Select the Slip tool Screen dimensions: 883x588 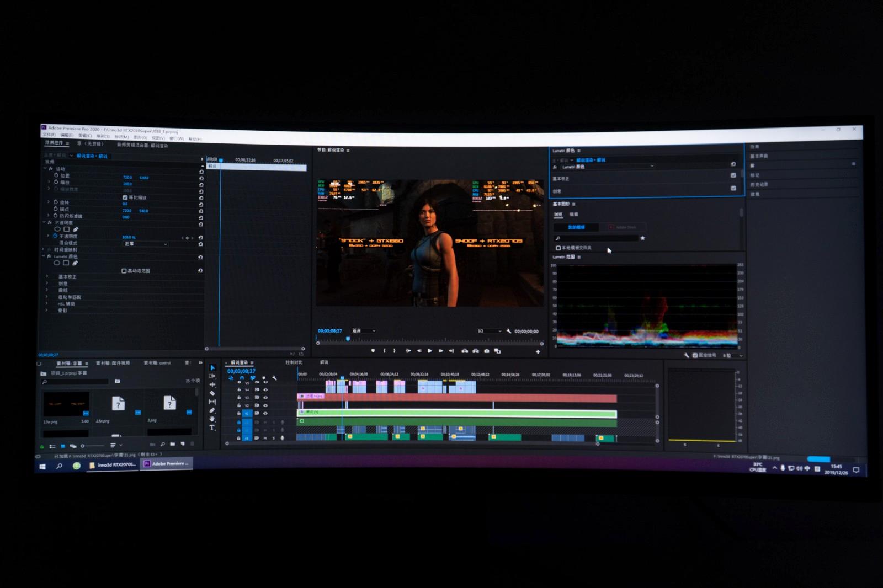coord(212,402)
